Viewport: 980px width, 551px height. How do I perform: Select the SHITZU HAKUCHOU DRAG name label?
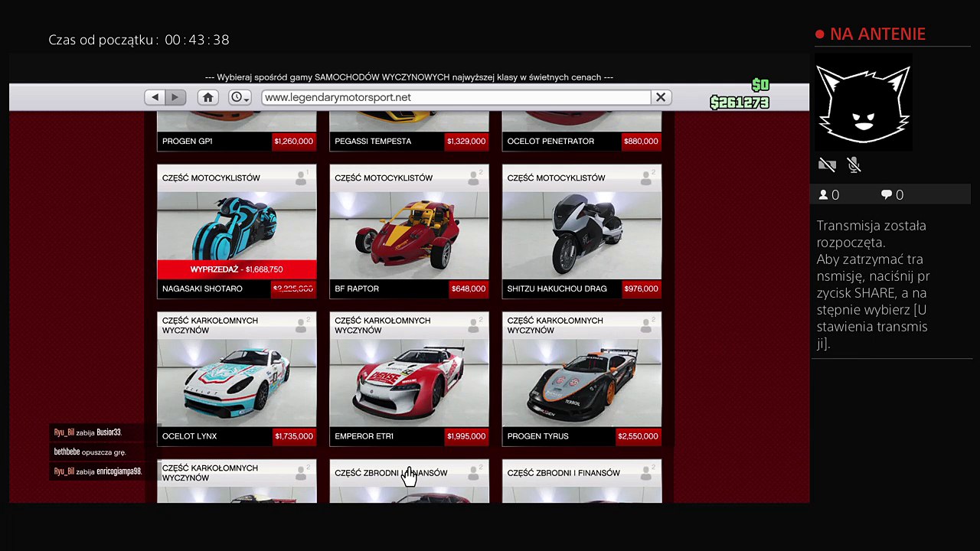click(x=557, y=289)
